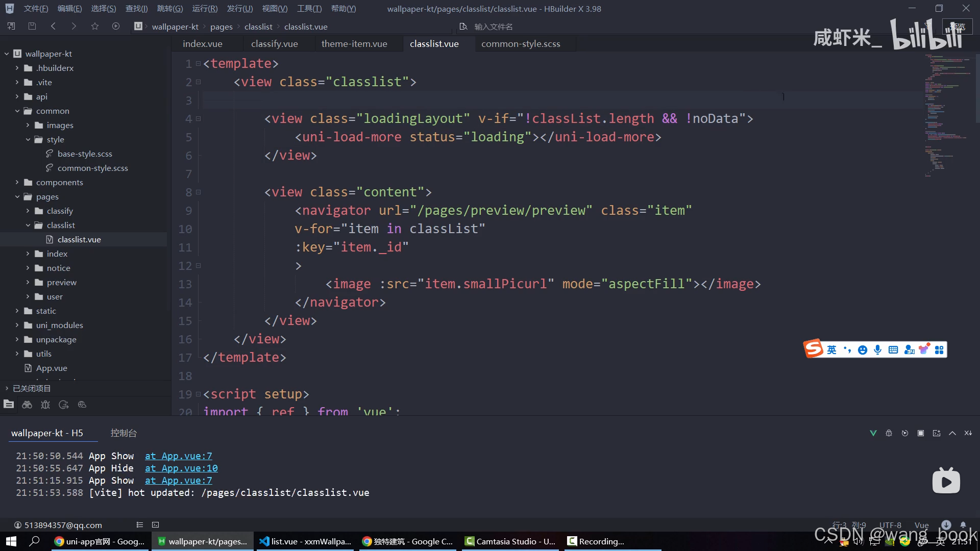This screenshot has width=980, height=551.
Task: Switch to the common-style.scss tab
Action: click(521, 44)
